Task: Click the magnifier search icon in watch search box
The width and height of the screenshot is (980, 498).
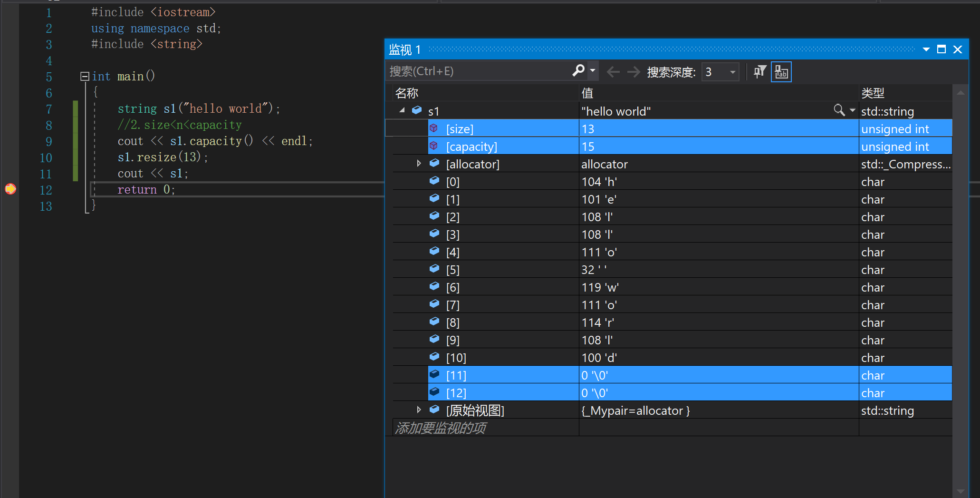Action: (x=578, y=71)
